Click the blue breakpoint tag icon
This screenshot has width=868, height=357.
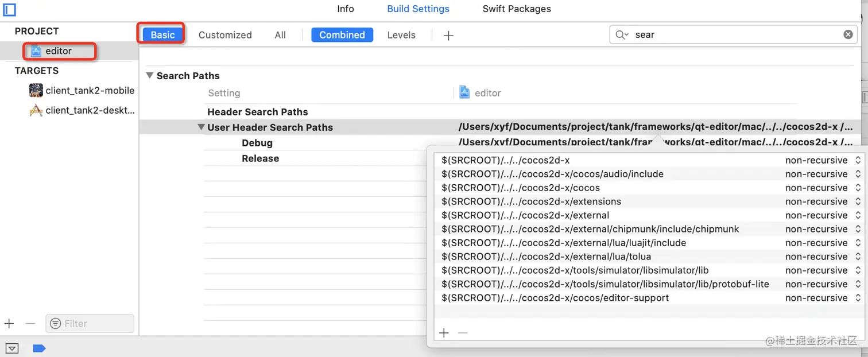point(39,348)
